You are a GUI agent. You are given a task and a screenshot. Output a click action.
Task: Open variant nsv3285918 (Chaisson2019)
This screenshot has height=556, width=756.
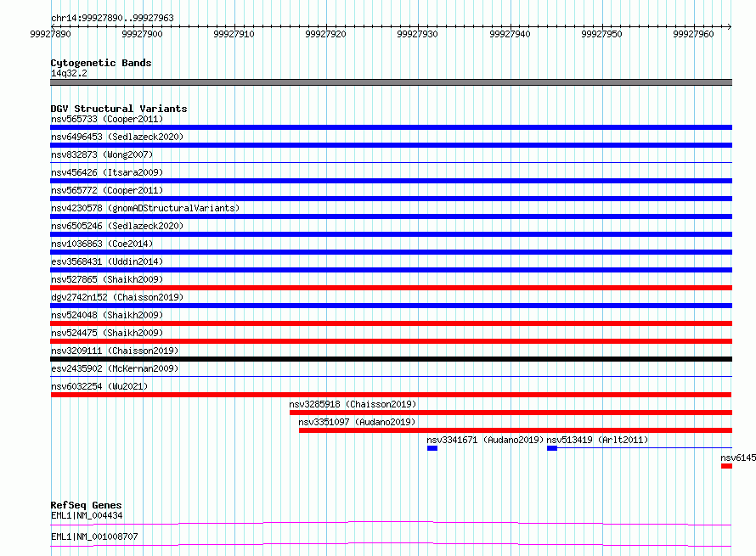click(x=353, y=404)
